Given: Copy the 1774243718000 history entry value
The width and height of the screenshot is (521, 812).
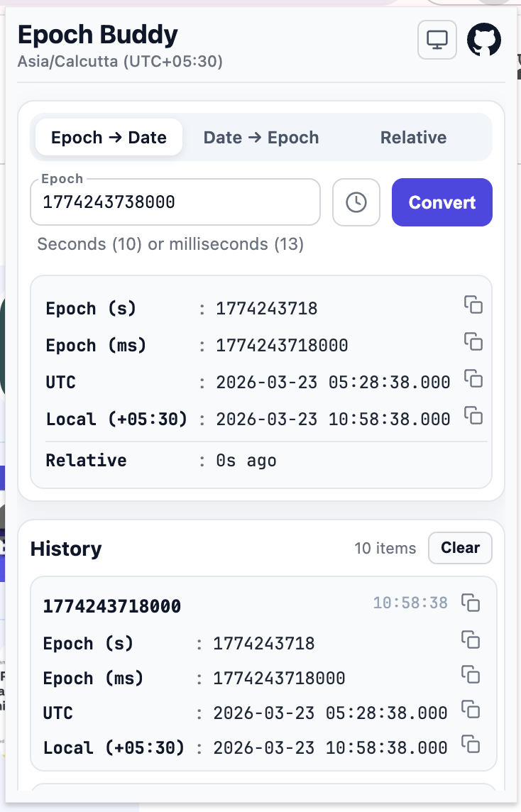Looking at the screenshot, I should tap(471, 601).
